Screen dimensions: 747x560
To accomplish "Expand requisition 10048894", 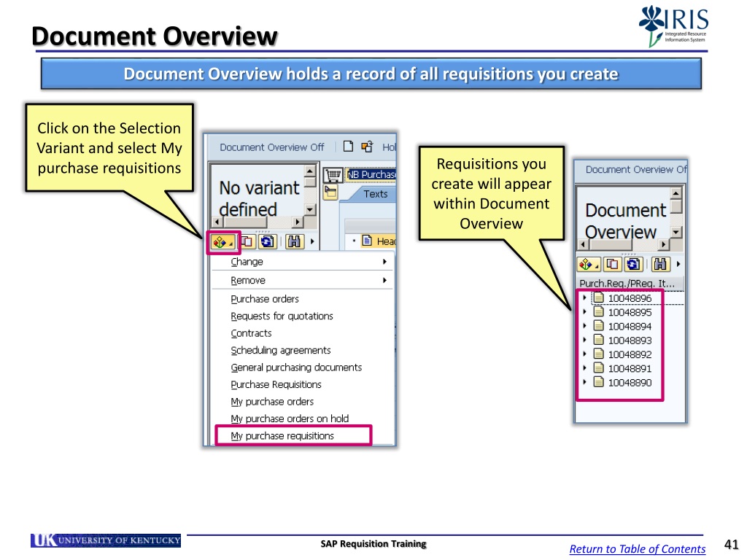I will pyautogui.click(x=584, y=326).
